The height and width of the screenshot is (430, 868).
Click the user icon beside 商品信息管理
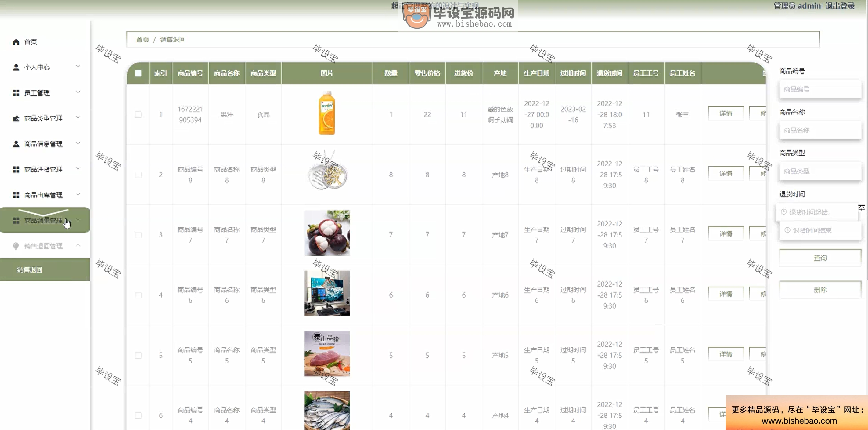(16, 144)
